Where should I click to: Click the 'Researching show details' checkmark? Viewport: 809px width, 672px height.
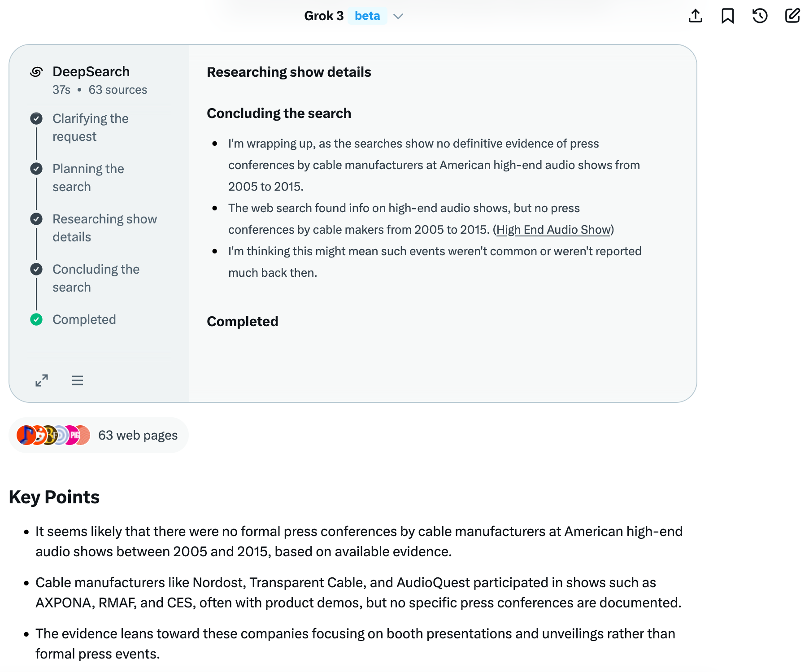[36, 219]
